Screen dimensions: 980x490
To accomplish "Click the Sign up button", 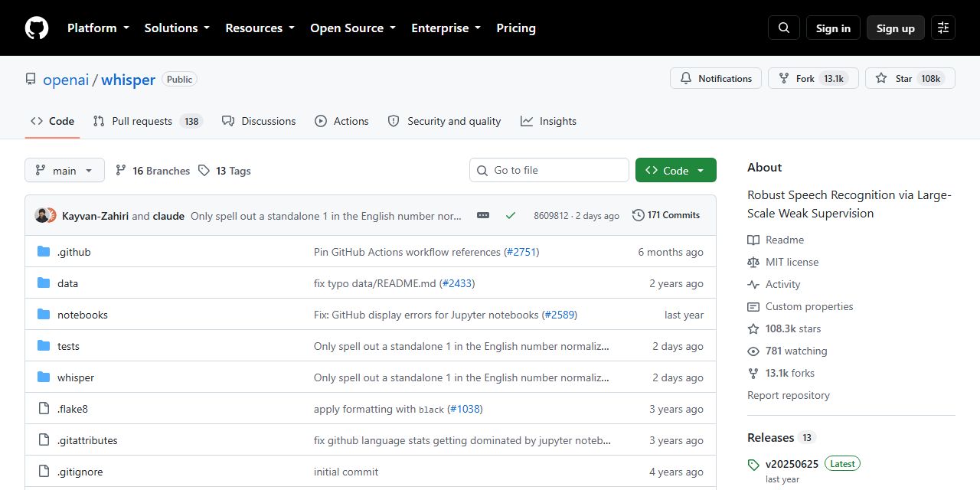I will point(896,28).
